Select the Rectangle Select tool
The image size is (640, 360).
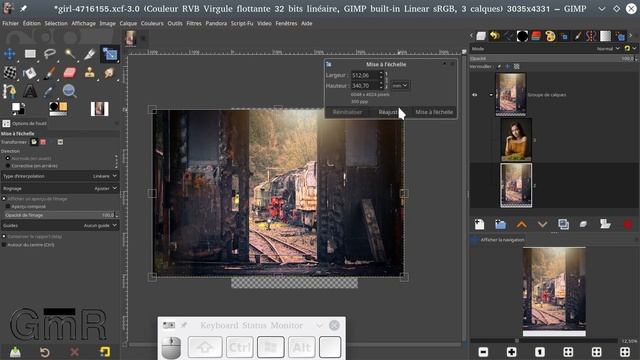[x=30, y=54]
